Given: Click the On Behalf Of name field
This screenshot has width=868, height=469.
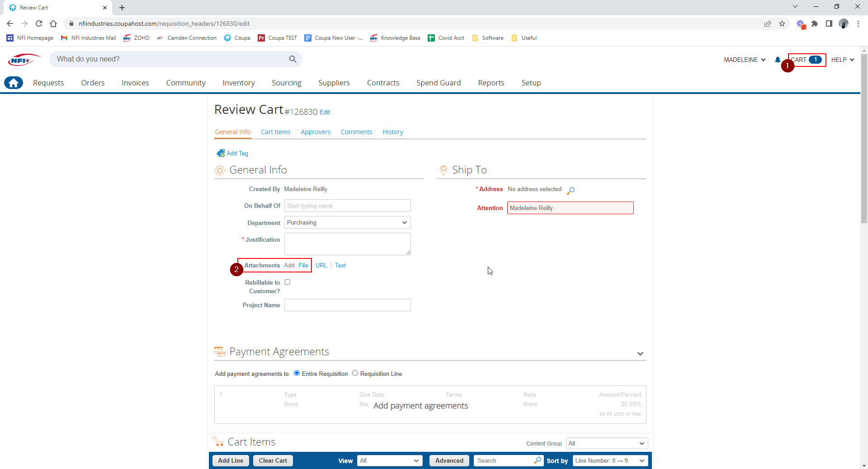Looking at the screenshot, I should click(347, 206).
